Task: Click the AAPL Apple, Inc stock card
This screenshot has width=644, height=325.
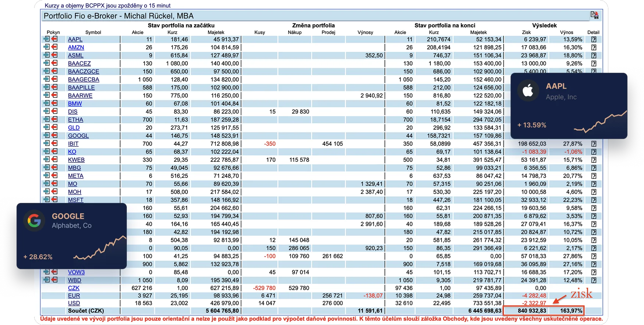Action: click(x=569, y=106)
